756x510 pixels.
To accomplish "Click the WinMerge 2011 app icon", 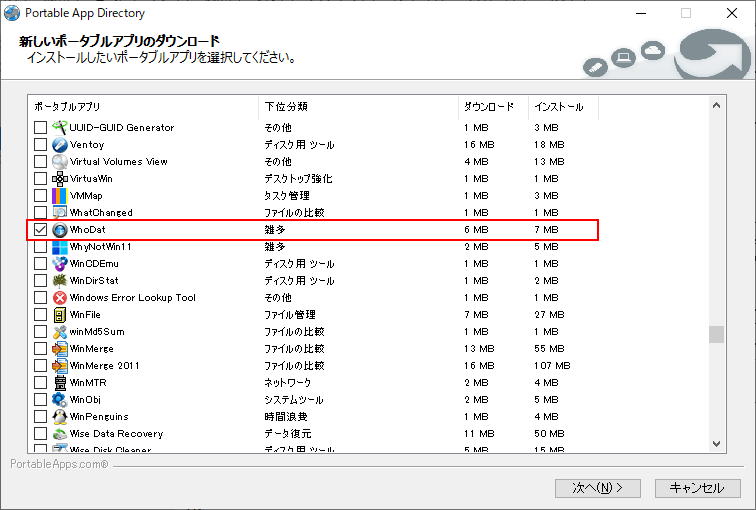I will click(59, 366).
